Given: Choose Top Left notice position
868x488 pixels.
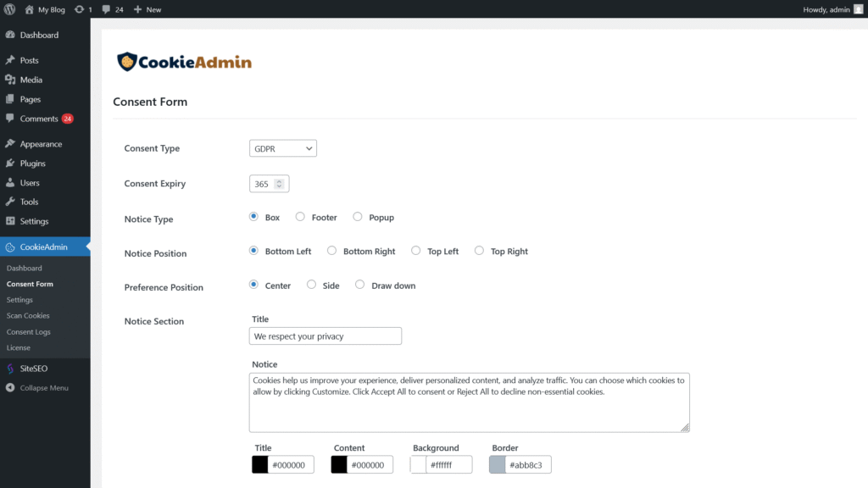Looking at the screenshot, I should point(415,251).
